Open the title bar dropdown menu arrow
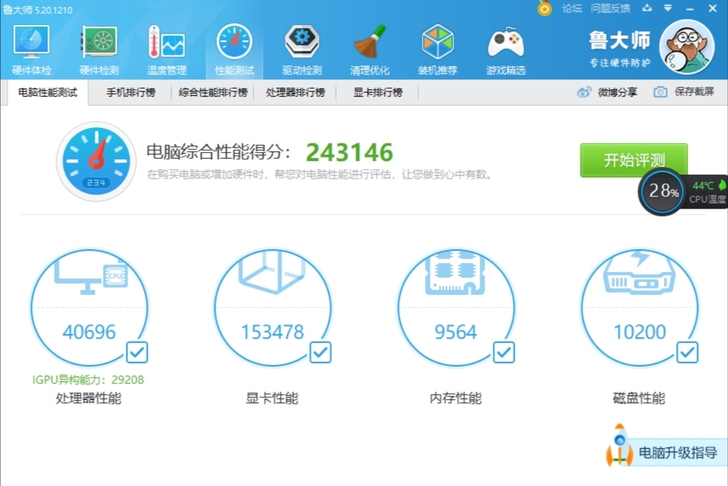Screen dimensions: 728x486 pyautogui.click(x=668, y=8)
